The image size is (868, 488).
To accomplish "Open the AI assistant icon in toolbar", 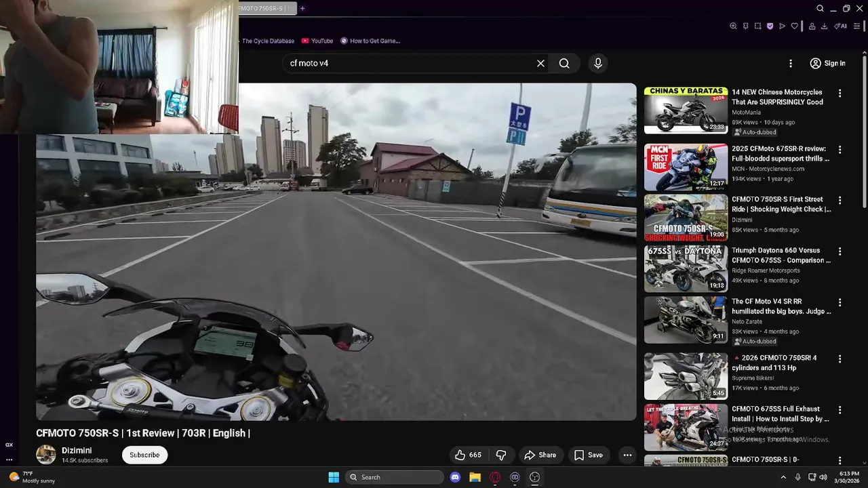I will coord(841,26).
